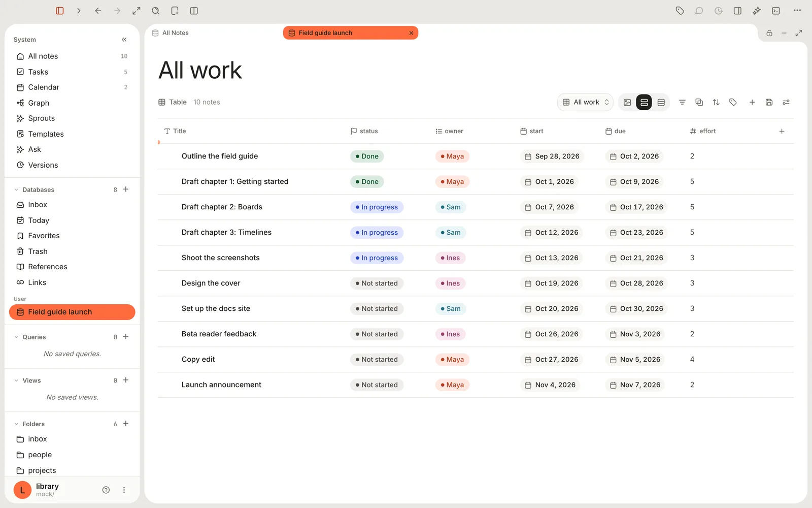Collapse the Databases section
This screenshot has width=812, height=508.
click(x=16, y=189)
